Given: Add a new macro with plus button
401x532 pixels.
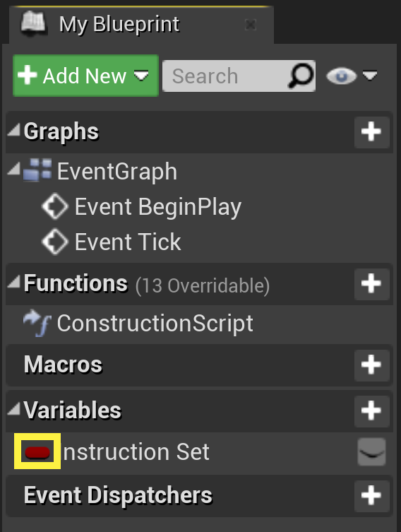Looking at the screenshot, I should click(371, 365).
